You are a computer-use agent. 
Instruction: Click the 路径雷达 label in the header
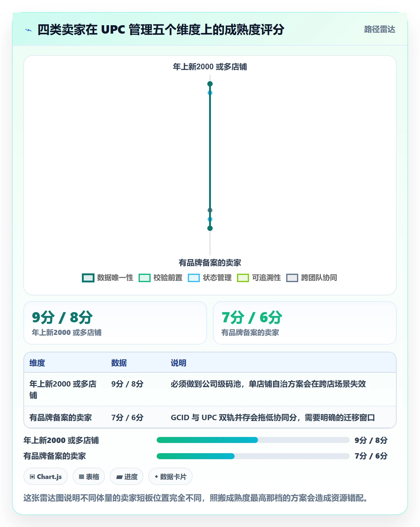pos(379,29)
